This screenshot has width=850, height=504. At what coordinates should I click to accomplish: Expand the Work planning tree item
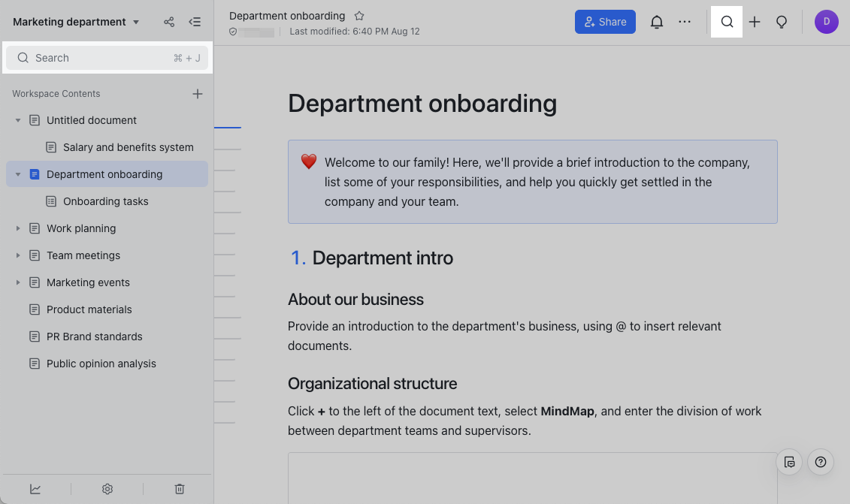[x=18, y=228]
